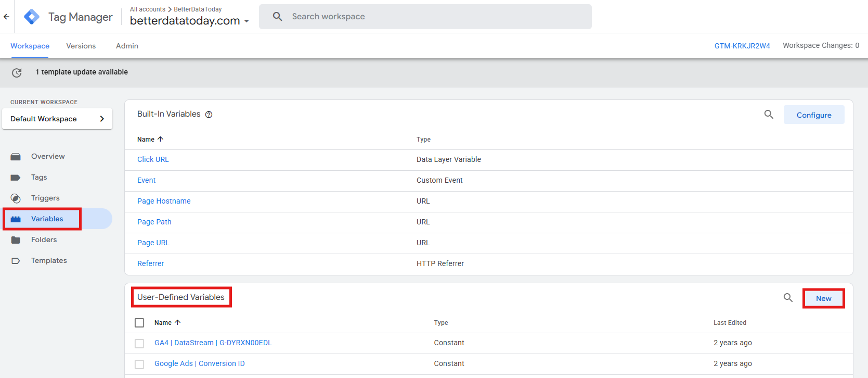Viewport: 868px width, 378px height.
Task: Click New user-defined variable button
Action: pos(824,298)
